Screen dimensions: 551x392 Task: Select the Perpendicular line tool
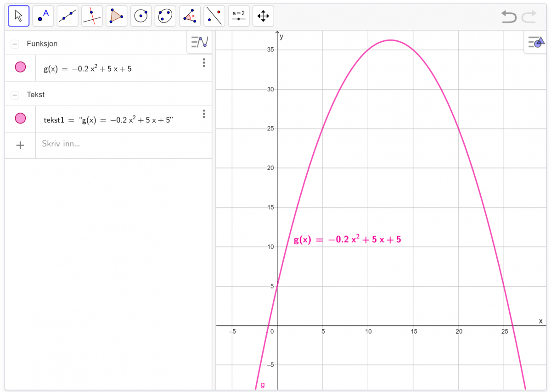point(92,16)
